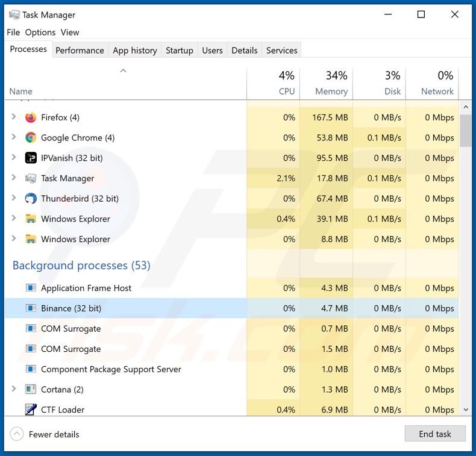The width and height of the screenshot is (476, 456).
Task: Select the CTF Loader process name
Action: pyautogui.click(x=63, y=410)
